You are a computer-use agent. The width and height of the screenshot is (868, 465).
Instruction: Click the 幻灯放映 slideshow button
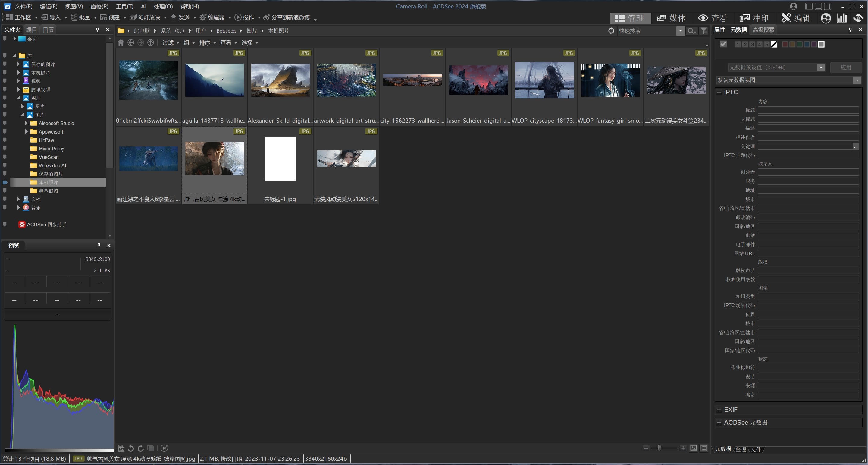(x=146, y=17)
